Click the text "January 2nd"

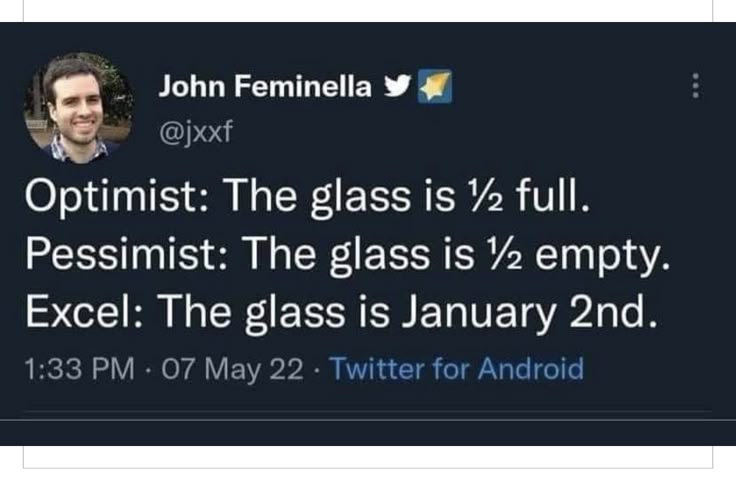point(543,316)
